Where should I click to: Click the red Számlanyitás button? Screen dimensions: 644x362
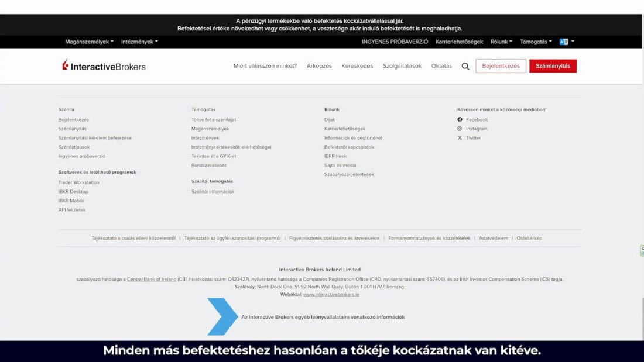tap(553, 66)
